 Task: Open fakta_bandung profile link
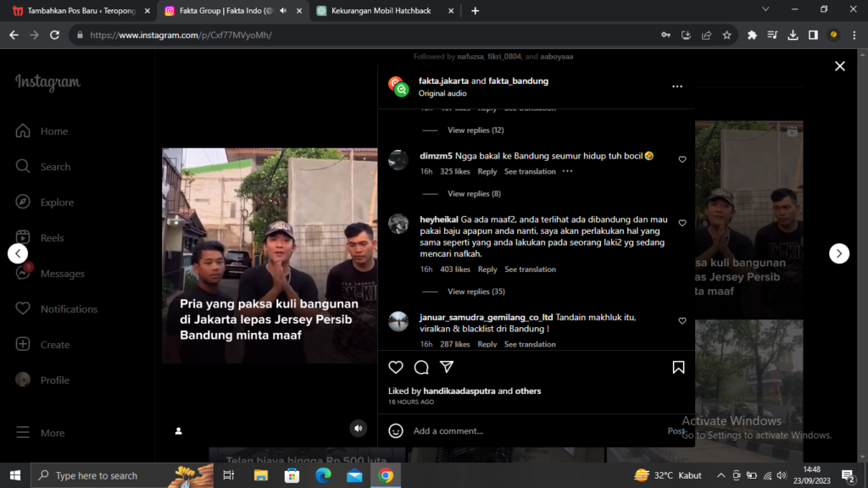518,80
